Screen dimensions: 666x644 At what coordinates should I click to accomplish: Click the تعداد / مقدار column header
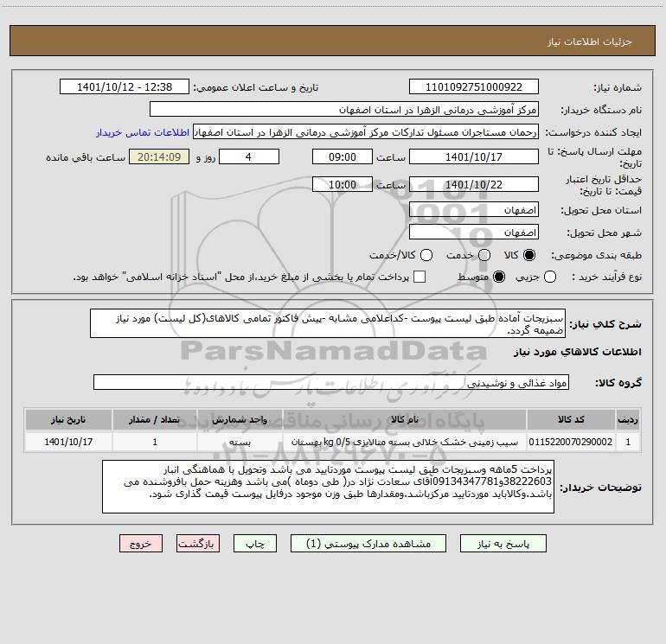pos(155,419)
